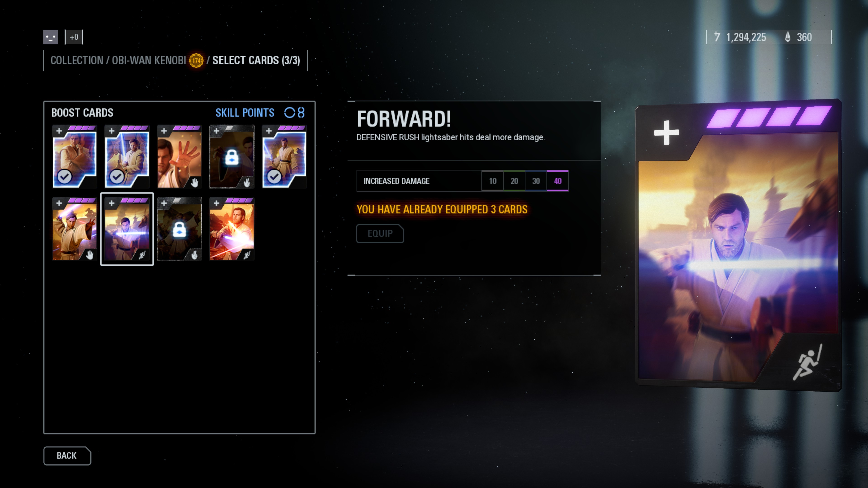Unequip the checked card at end of top row
Screen dimensions: 868x488
(x=284, y=157)
